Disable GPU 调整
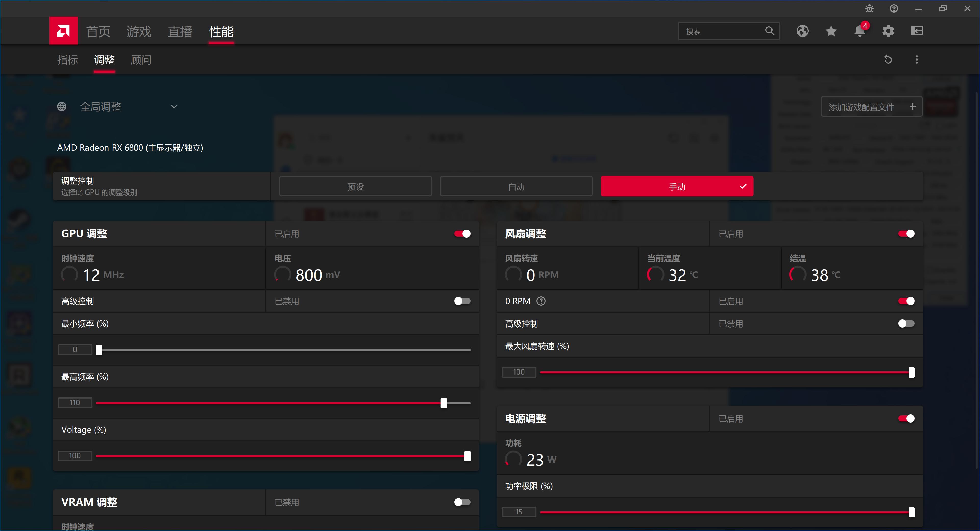The height and width of the screenshot is (531, 980). tap(462, 233)
